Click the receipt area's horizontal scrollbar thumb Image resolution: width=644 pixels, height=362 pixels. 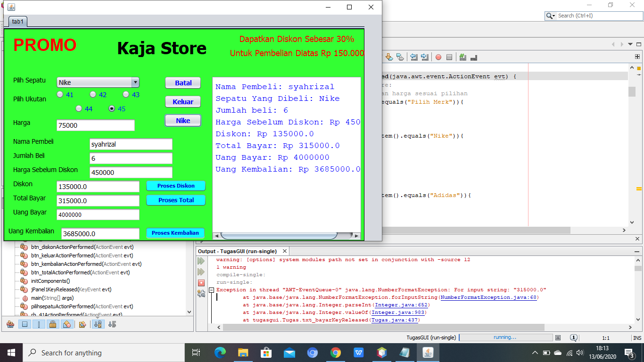click(x=279, y=236)
